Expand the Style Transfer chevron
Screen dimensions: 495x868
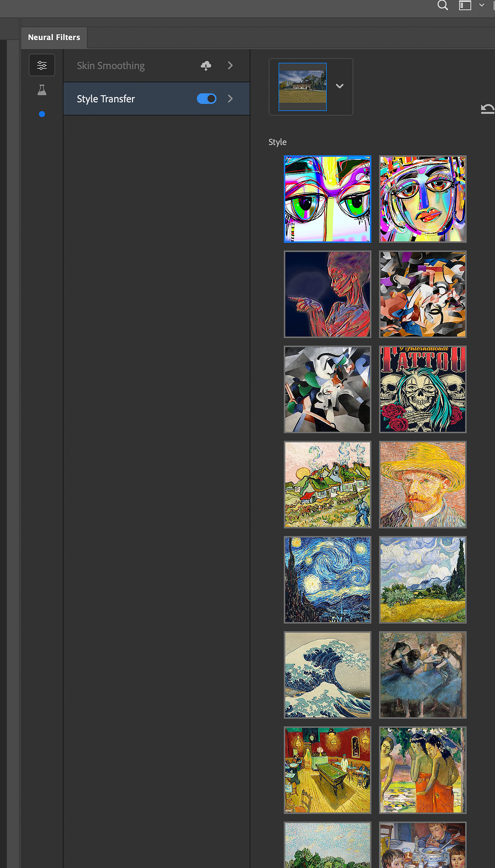[x=230, y=99]
